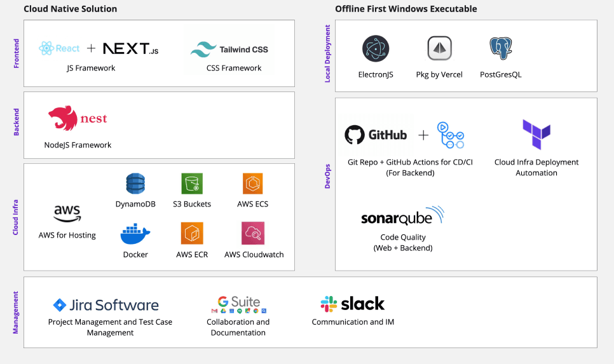Select the GitHub Actions workflow icon
The height and width of the screenshot is (364, 614).
coord(451,135)
